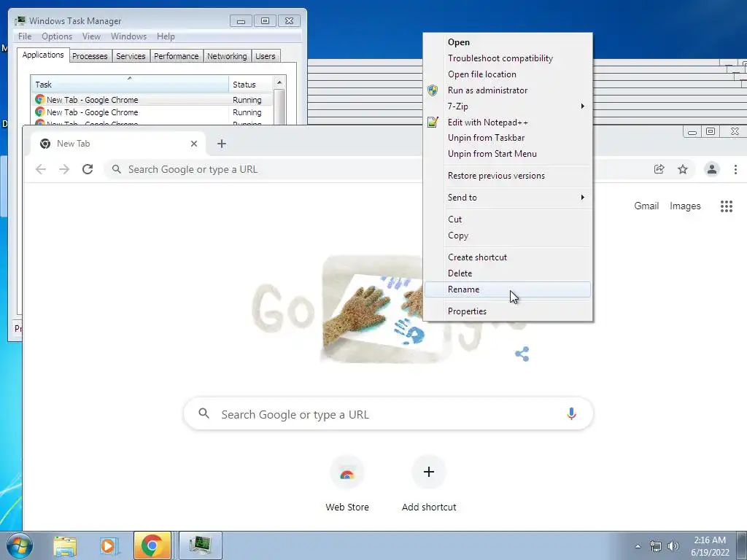Open the Task Manager View menu
Image resolution: width=747 pixels, height=560 pixels.
[x=91, y=36]
